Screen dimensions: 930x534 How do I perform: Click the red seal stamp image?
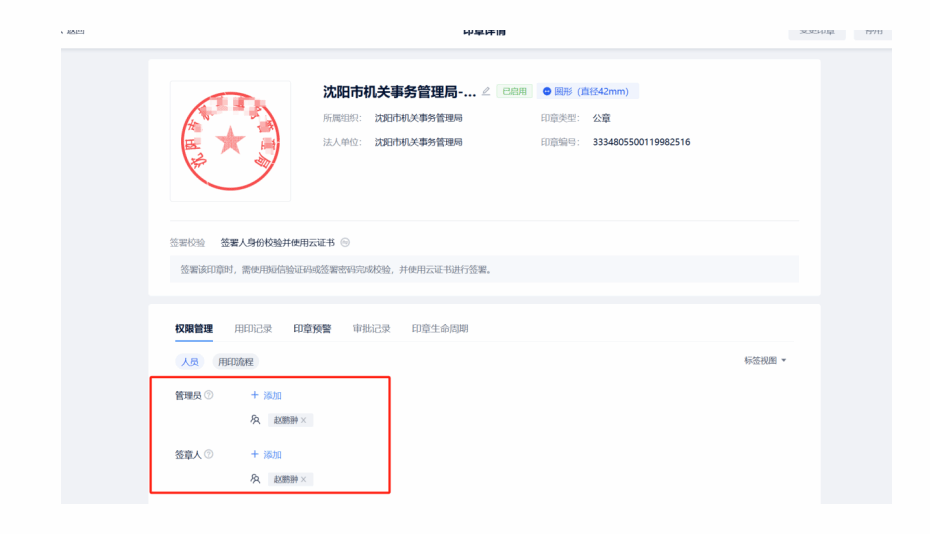tap(230, 141)
